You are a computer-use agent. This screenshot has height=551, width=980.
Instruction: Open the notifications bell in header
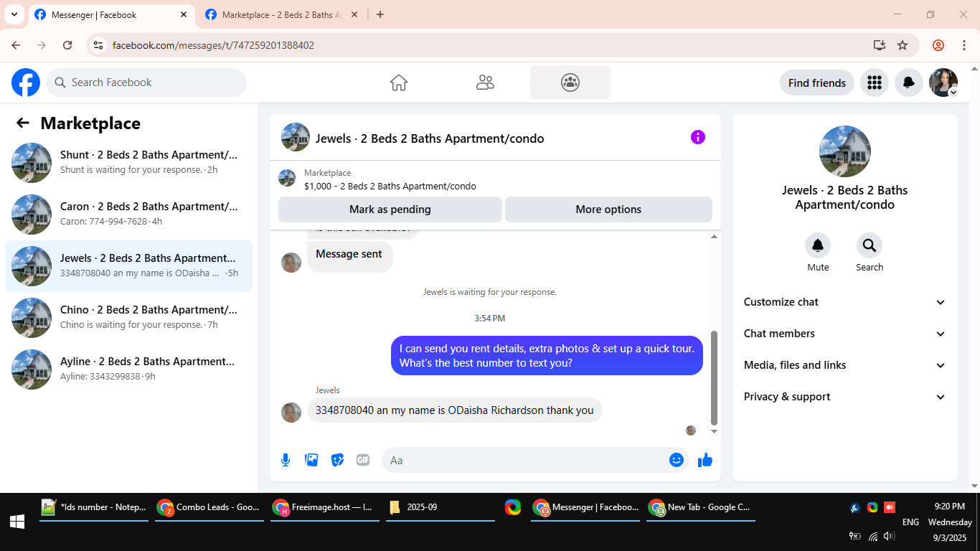[908, 83]
